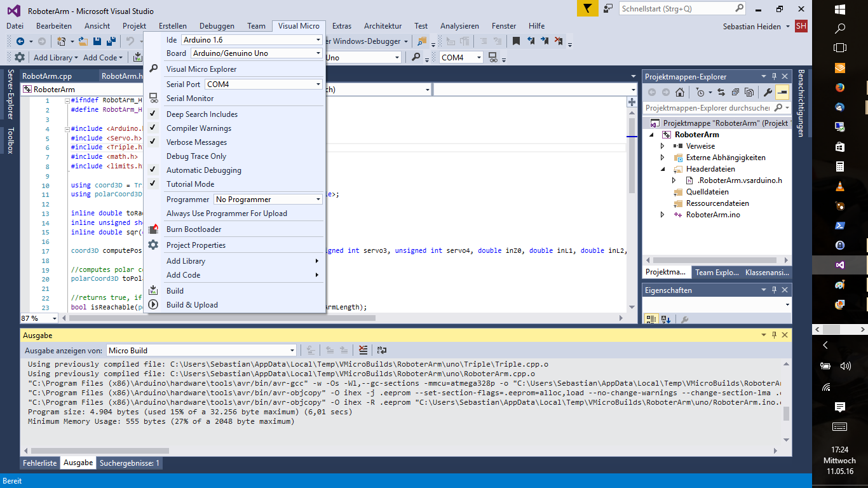Click the calculator icon in taskbar
868x488 pixels.
tap(839, 166)
